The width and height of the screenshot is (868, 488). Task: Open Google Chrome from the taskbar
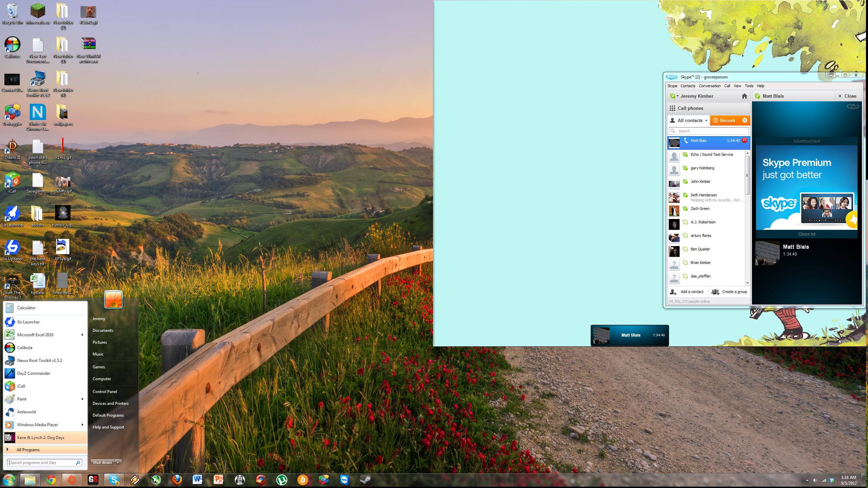[x=51, y=480]
